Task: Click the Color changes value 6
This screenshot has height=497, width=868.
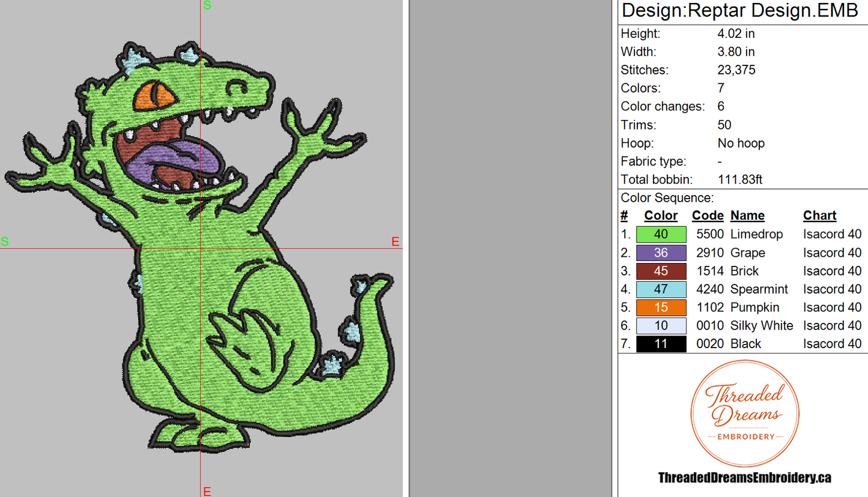Action: 721,106
